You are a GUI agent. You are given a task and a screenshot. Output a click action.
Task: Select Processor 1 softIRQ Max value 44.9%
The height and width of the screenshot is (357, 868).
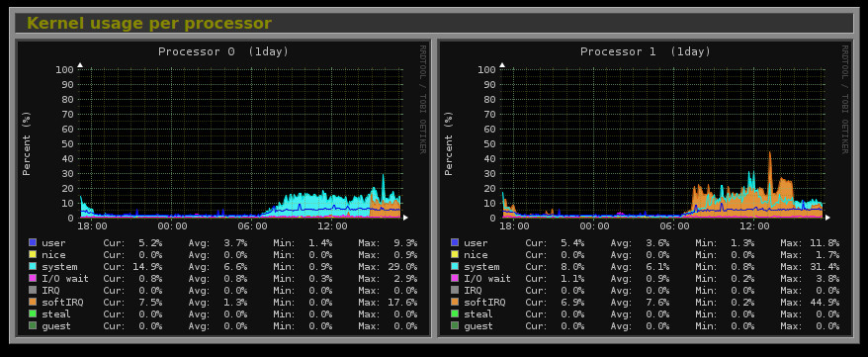pyautogui.click(x=825, y=303)
